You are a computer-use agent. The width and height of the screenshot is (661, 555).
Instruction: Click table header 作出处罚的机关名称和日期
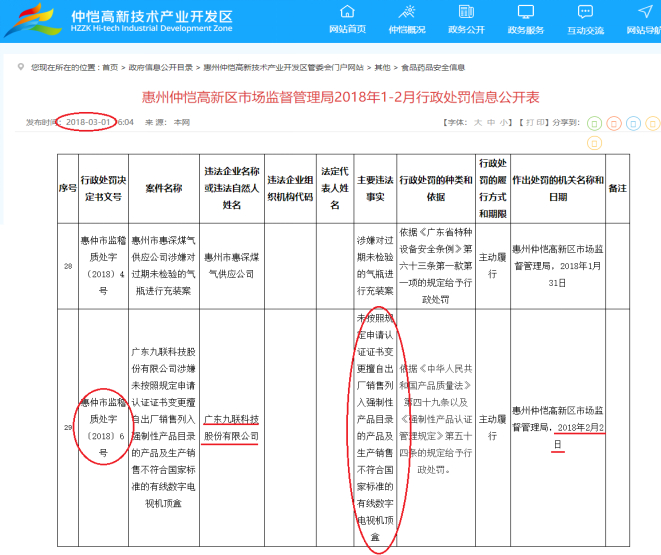pos(558,188)
